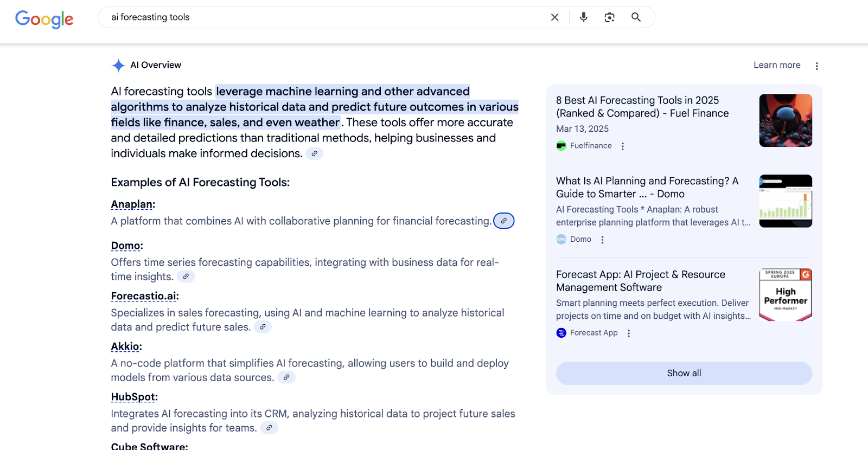
Task: Open Domo article chart thumbnail
Action: tap(786, 201)
